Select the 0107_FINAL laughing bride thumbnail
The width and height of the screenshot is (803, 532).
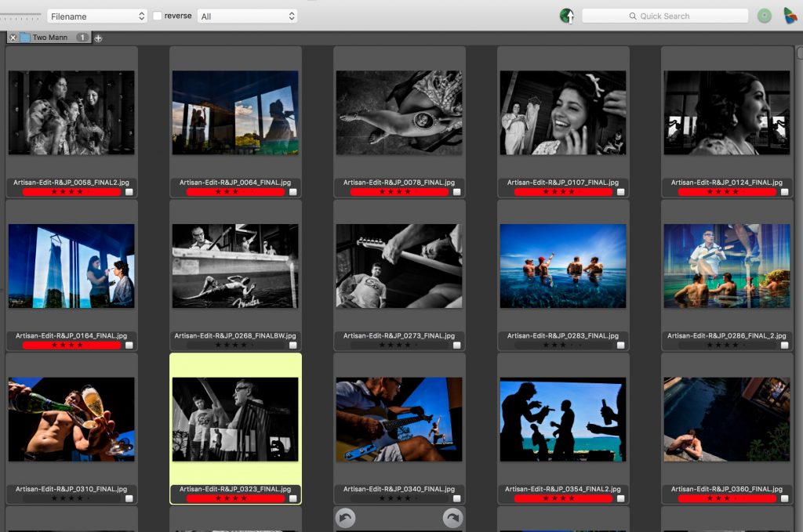tap(563, 113)
